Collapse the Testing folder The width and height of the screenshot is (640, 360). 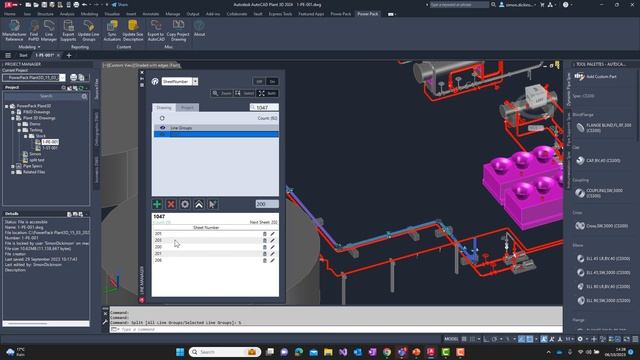(19, 130)
